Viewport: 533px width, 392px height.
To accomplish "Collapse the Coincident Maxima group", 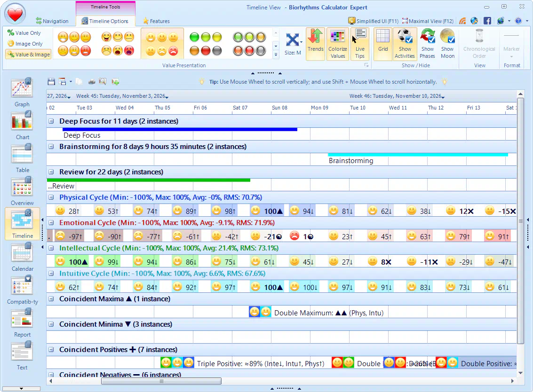I will click(51, 298).
